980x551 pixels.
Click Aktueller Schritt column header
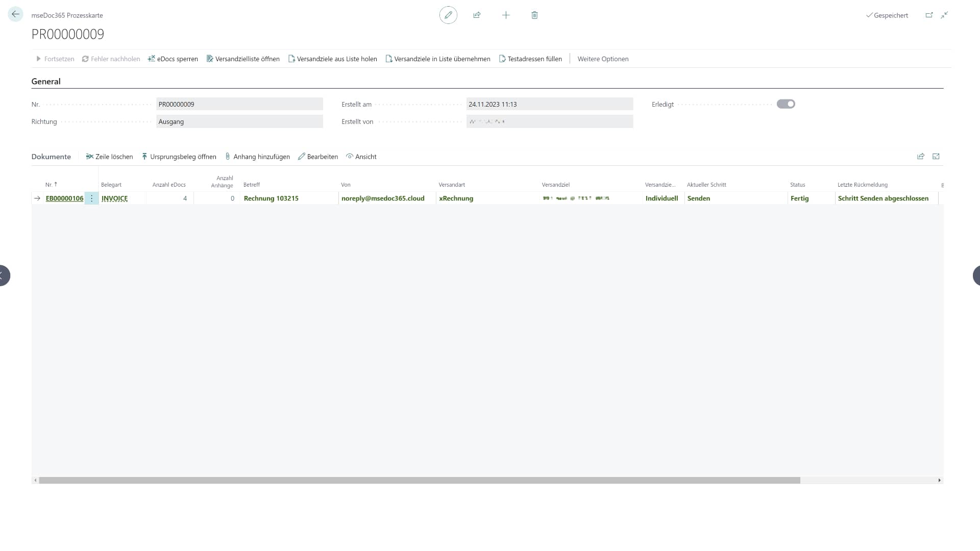(706, 185)
